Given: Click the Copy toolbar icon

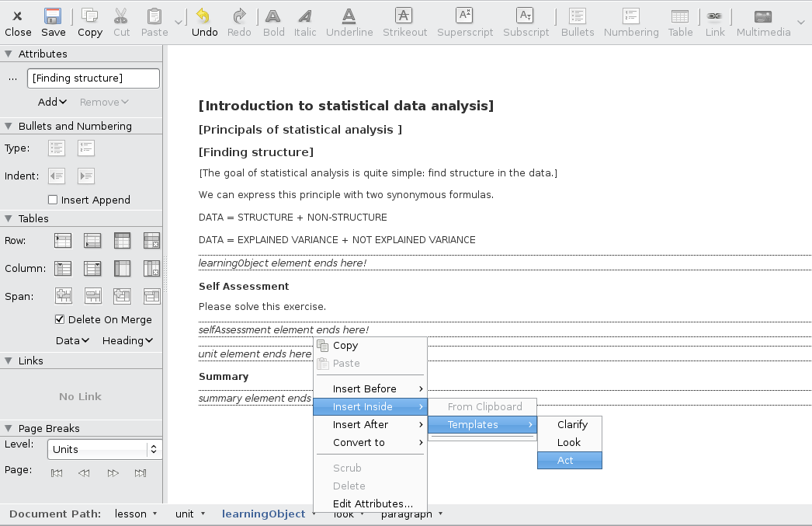Looking at the screenshot, I should pyautogui.click(x=90, y=16).
